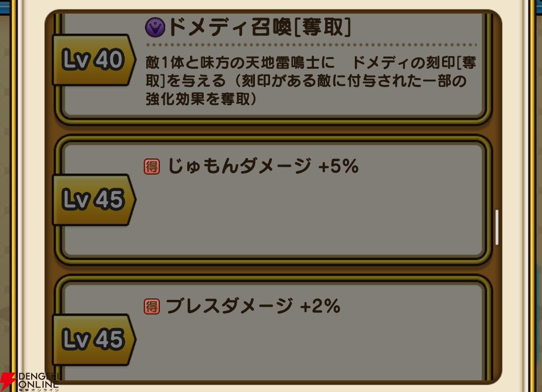Open the Lv 40 skill reward panel
This screenshot has height=392, width=542.
tap(273, 67)
